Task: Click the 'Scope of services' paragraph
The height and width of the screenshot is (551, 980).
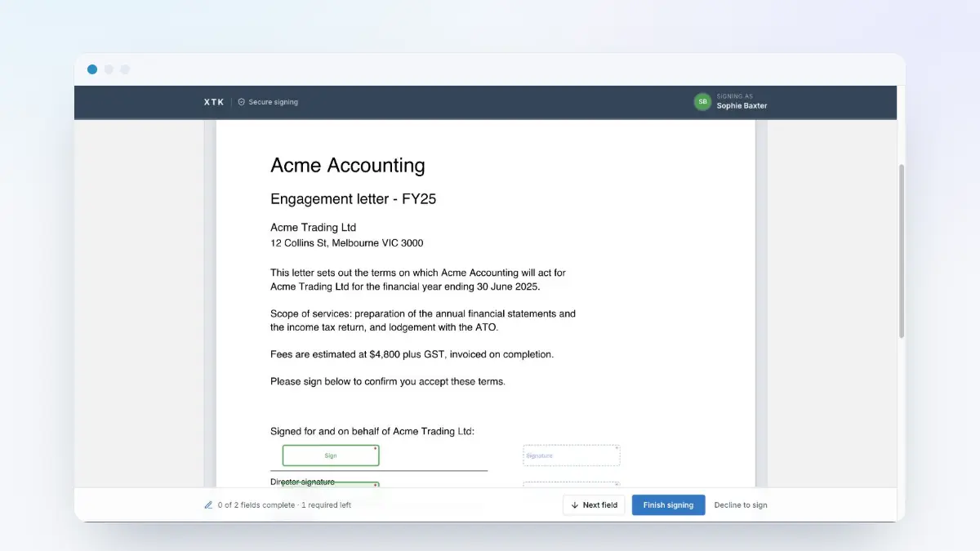Action: [x=423, y=321]
